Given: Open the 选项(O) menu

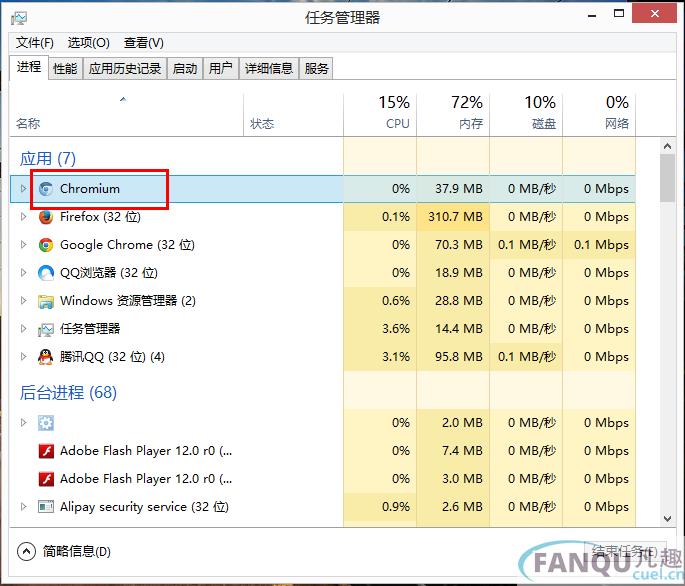Looking at the screenshot, I should [89, 43].
